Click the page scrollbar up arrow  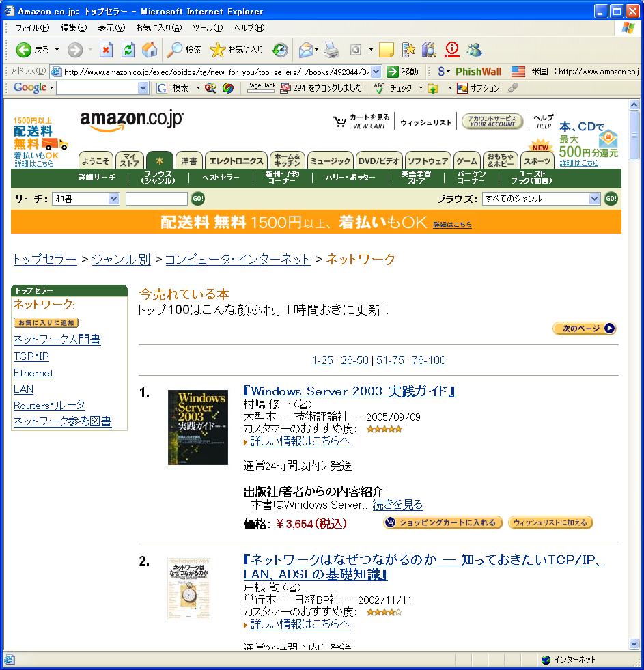click(x=634, y=104)
